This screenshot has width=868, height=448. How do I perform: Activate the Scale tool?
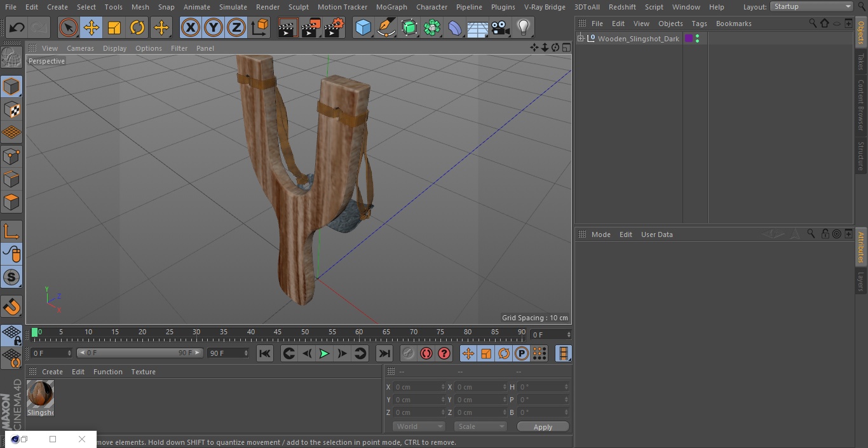point(114,27)
